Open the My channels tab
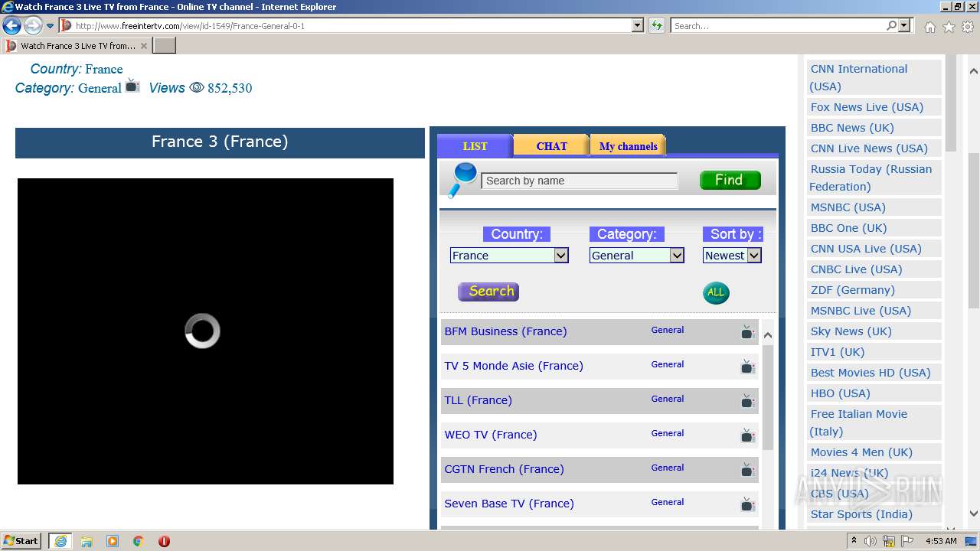980x551 pixels. (x=628, y=146)
